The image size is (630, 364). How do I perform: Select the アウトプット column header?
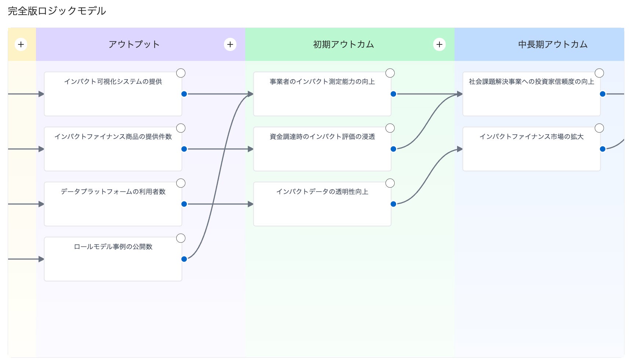tap(134, 44)
